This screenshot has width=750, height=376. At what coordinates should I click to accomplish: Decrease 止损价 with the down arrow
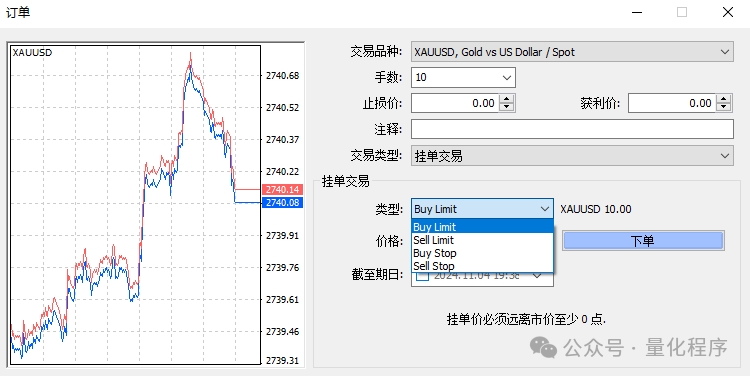tap(507, 107)
